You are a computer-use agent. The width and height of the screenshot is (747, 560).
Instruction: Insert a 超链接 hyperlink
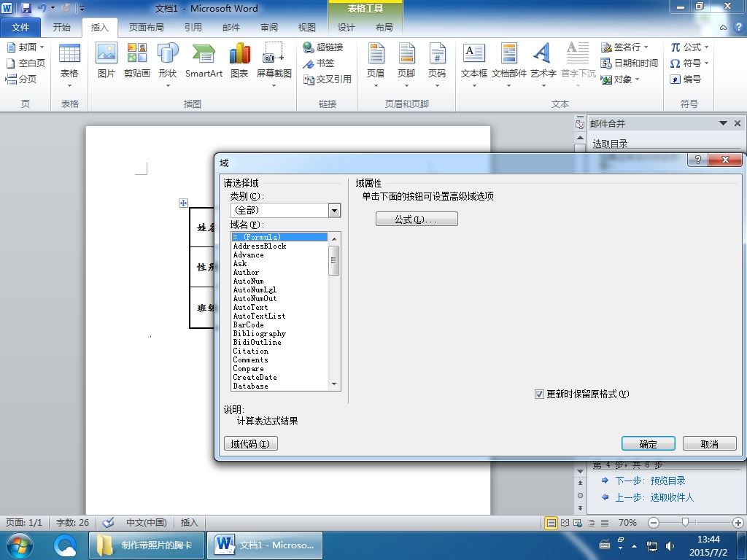323,47
